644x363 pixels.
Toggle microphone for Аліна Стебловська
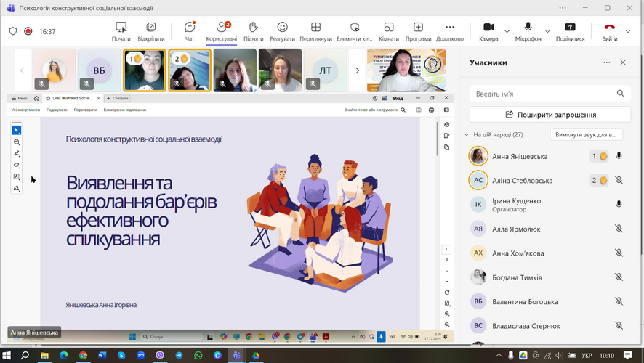(x=619, y=181)
